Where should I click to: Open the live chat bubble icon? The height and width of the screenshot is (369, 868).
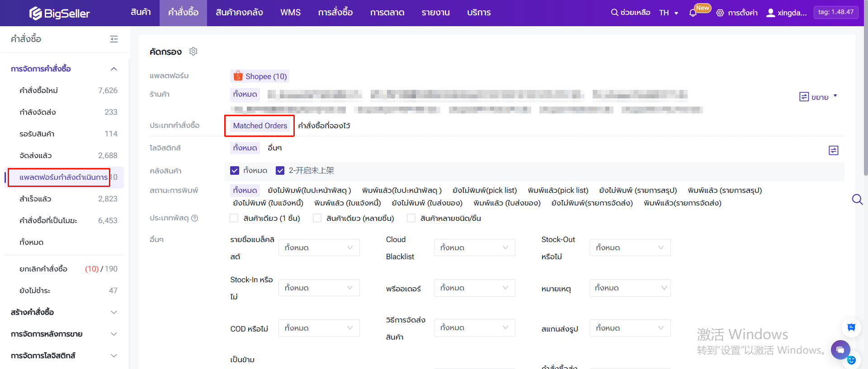click(x=840, y=350)
